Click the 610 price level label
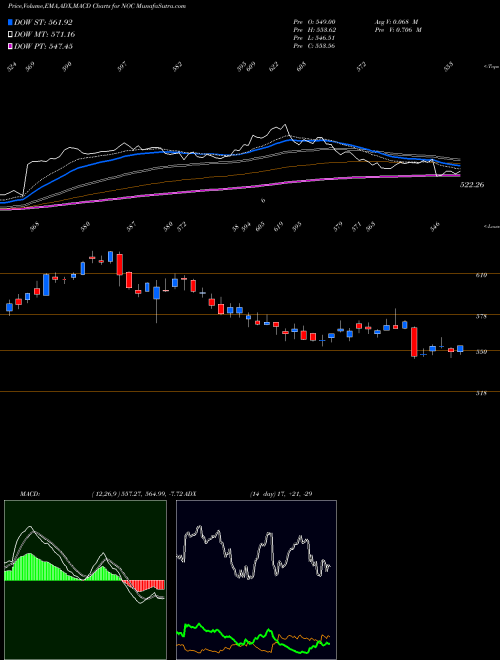The height and width of the screenshot is (660, 500). tap(481, 275)
